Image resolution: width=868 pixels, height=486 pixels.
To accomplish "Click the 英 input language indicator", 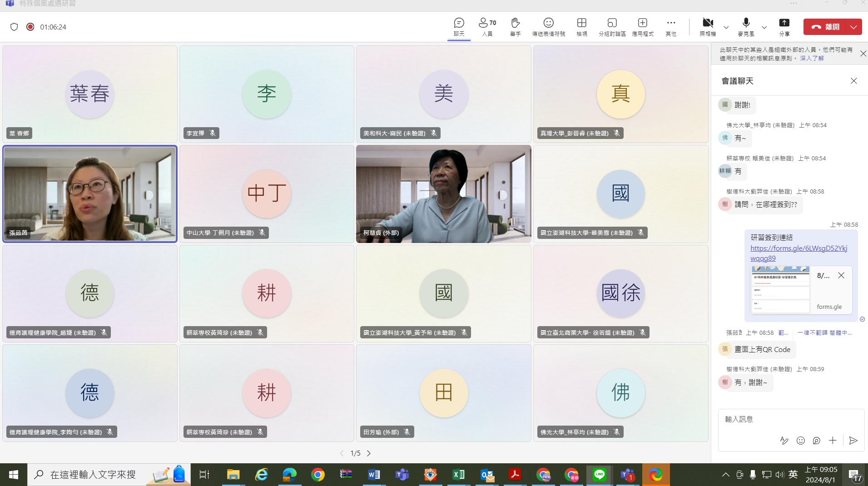I will [x=793, y=474].
